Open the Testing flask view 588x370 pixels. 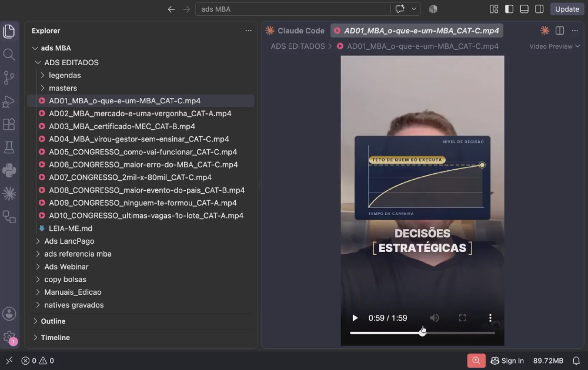(x=9, y=147)
